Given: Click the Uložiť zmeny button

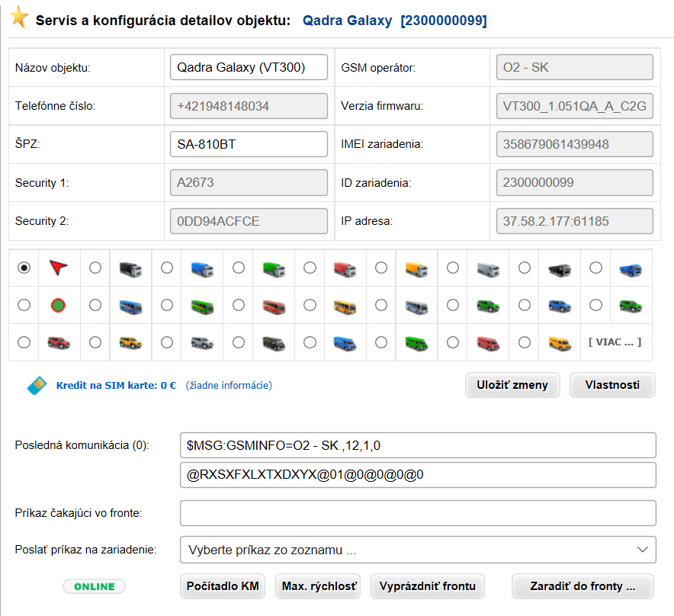Looking at the screenshot, I should click(512, 385).
